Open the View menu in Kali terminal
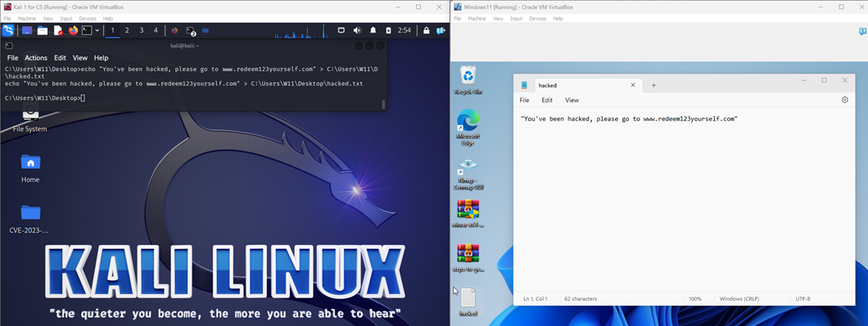This screenshot has width=868, height=326. pos(80,57)
